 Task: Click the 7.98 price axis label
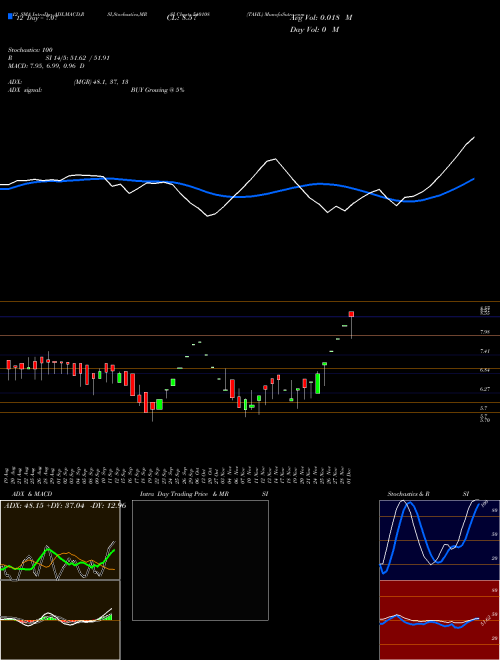(x=484, y=332)
